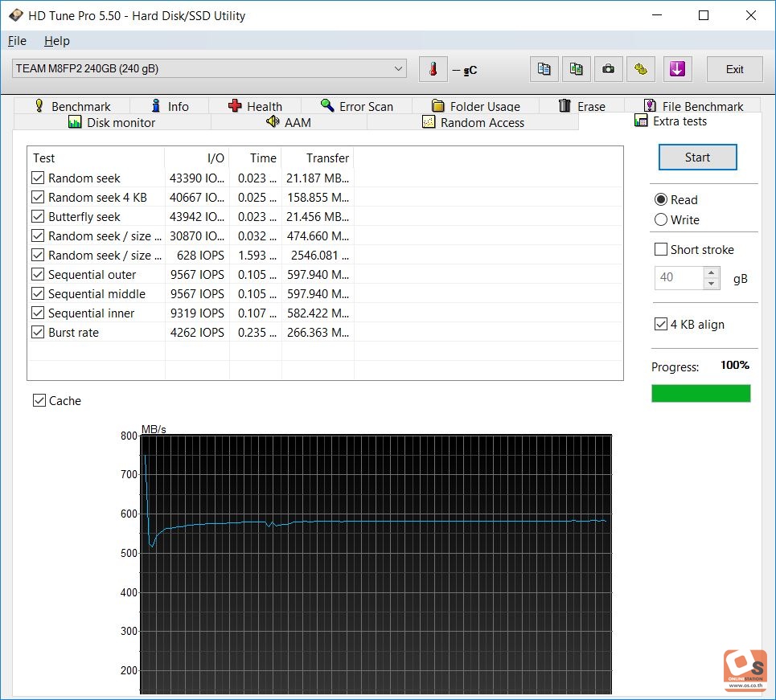Uncheck the Sequential outer test
The height and width of the screenshot is (700, 776).
[38, 275]
